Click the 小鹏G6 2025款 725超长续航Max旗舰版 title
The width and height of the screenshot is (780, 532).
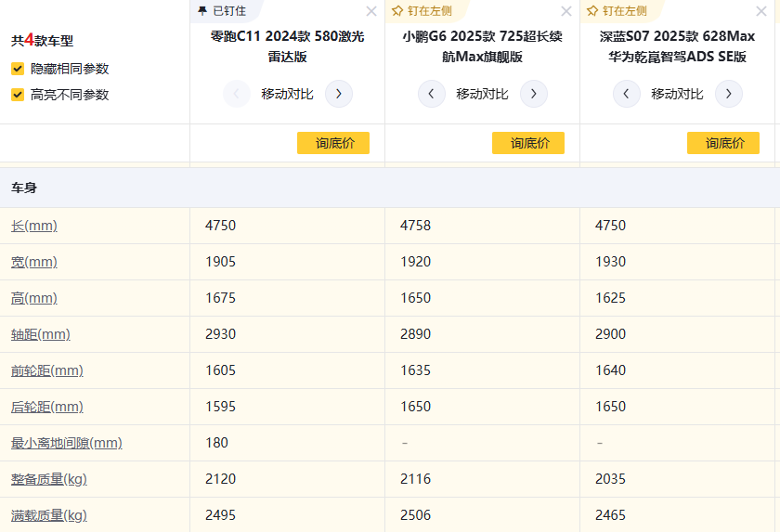click(x=482, y=46)
